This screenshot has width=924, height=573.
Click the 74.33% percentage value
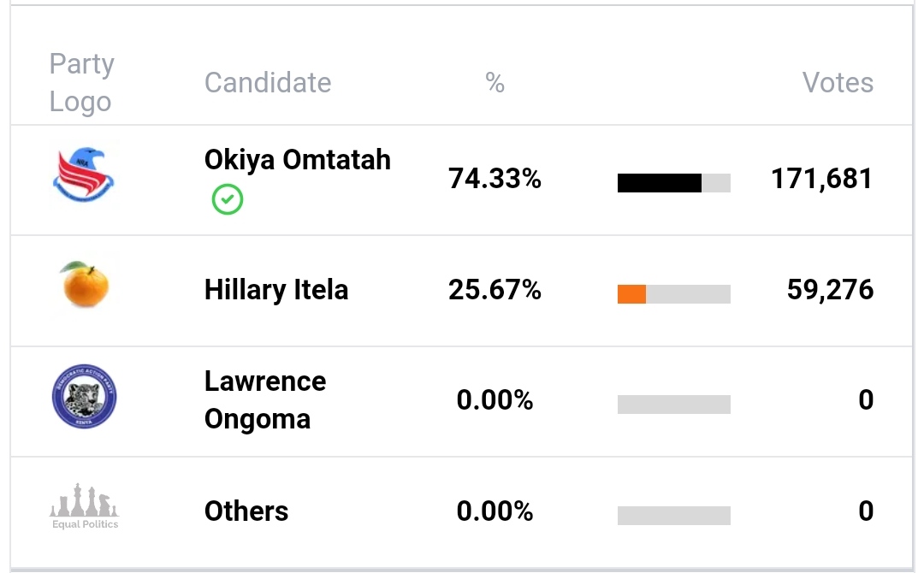[495, 179]
